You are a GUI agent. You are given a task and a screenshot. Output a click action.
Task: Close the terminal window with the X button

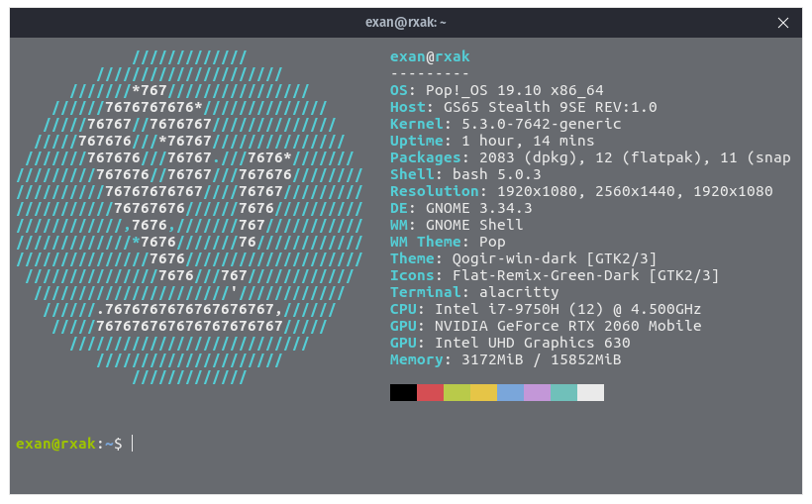click(x=782, y=23)
